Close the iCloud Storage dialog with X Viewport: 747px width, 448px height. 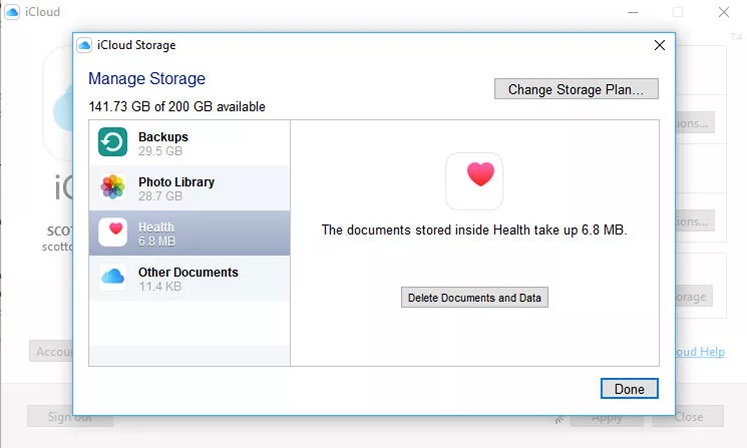coord(659,45)
